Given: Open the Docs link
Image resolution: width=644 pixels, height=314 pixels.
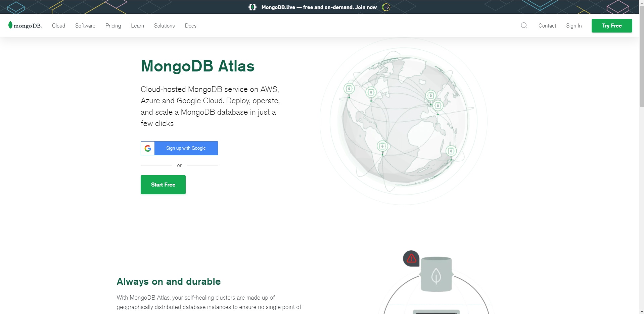Looking at the screenshot, I should (x=190, y=26).
